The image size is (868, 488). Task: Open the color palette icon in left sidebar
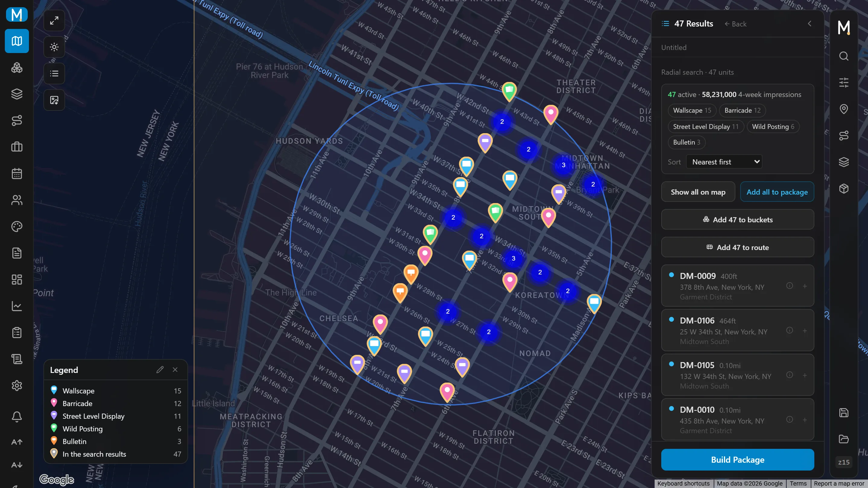(17, 227)
